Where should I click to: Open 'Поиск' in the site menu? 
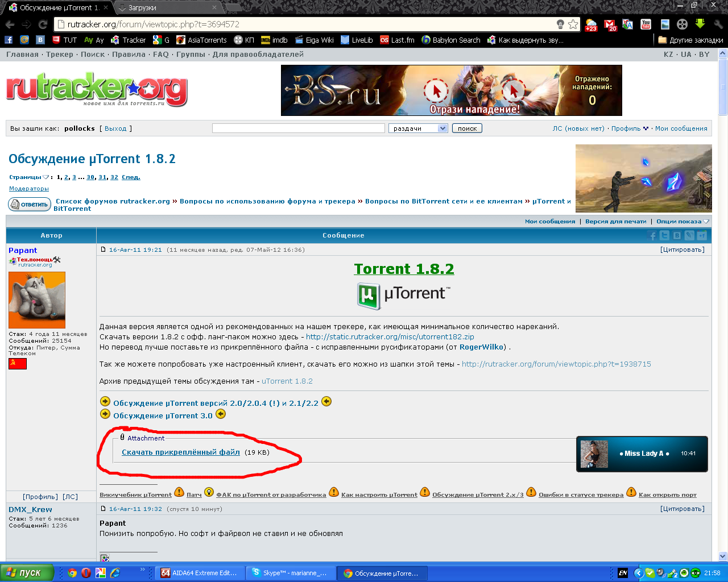point(93,55)
